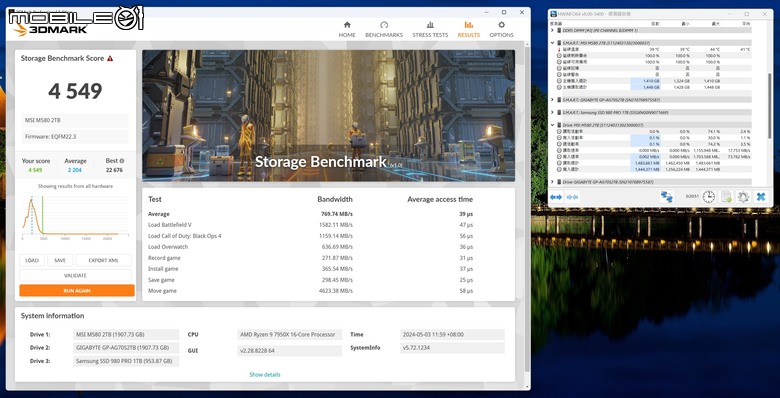Collapse the S.M.A.R.T. MSI M580 2TB section

tap(553, 43)
